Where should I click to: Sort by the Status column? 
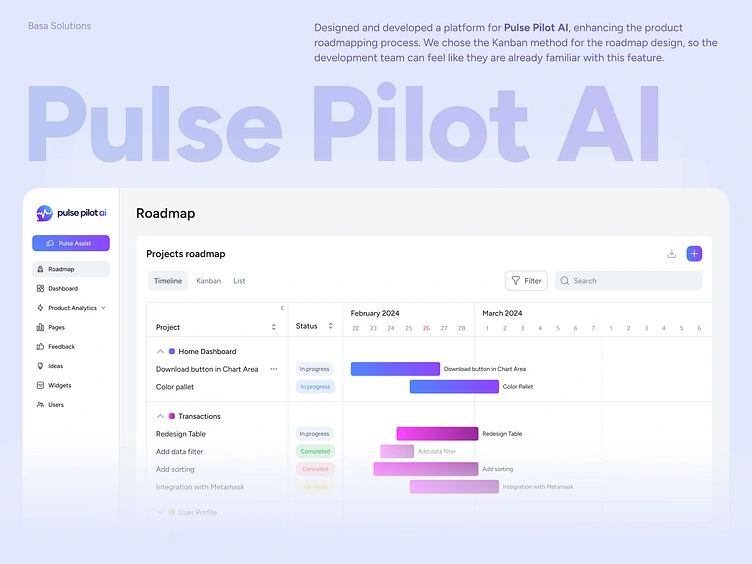(330, 326)
